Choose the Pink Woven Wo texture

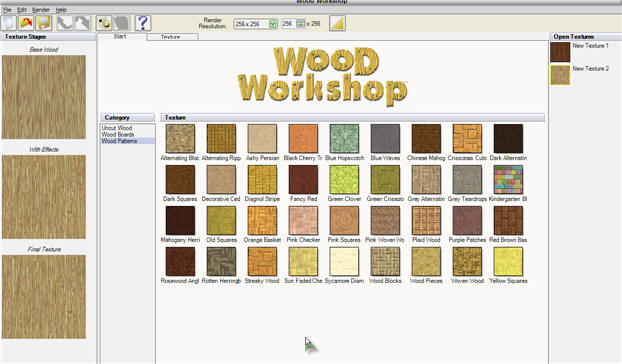(x=385, y=221)
